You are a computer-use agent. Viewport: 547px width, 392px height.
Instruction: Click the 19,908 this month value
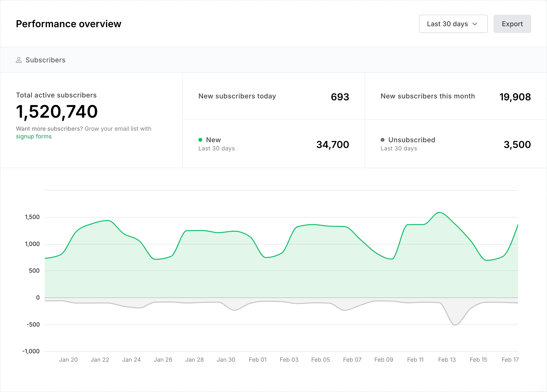[515, 97]
